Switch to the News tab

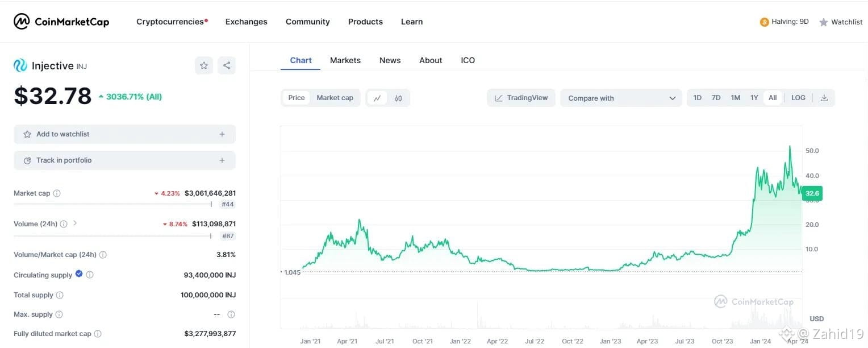point(390,60)
